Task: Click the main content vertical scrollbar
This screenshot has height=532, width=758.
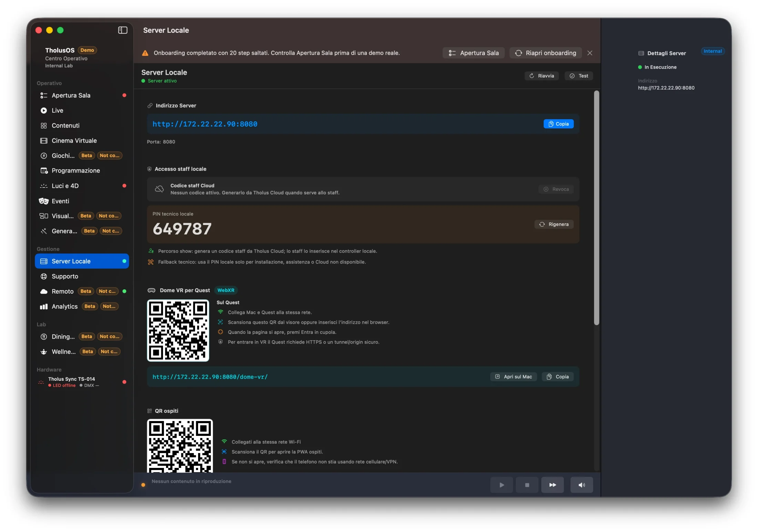Action: click(596, 208)
